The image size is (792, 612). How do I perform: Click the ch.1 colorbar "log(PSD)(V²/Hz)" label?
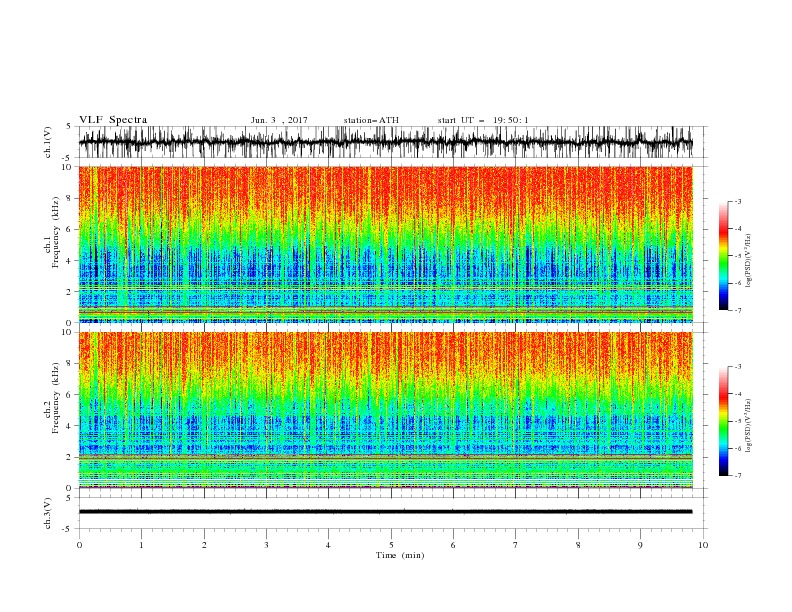tap(748, 261)
